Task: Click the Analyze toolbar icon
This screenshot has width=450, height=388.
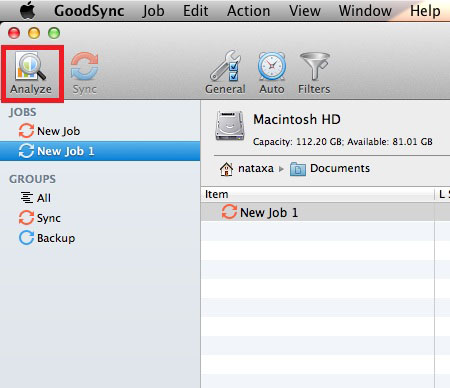Action: pos(31,73)
